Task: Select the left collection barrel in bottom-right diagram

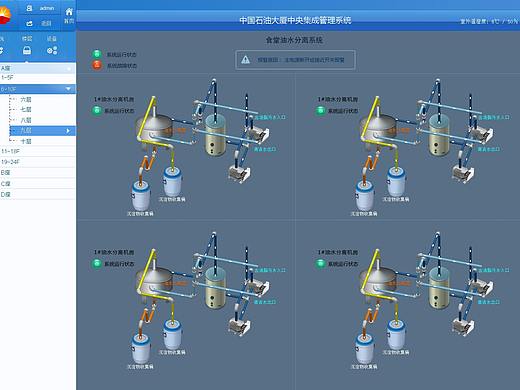Action: click(364, 348)
